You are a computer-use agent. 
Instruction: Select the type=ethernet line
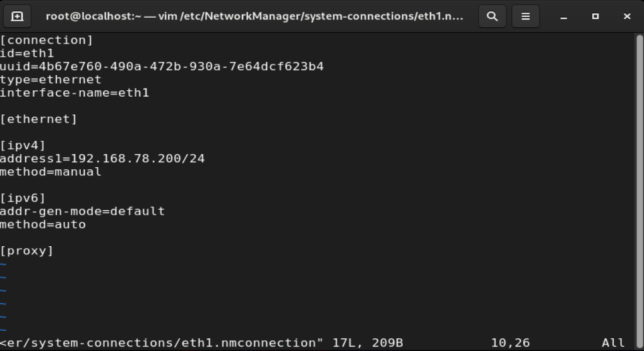[x=51, y=80]
